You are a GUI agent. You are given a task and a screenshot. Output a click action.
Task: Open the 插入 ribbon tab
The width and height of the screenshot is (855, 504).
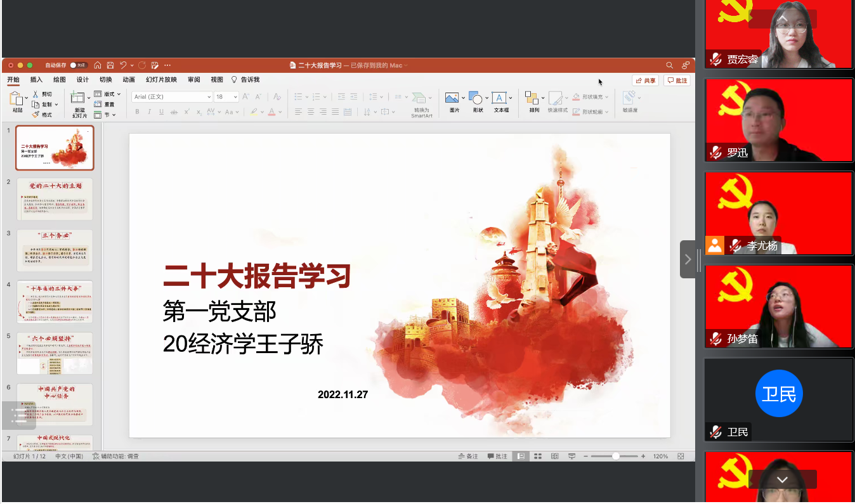(37, 80)
